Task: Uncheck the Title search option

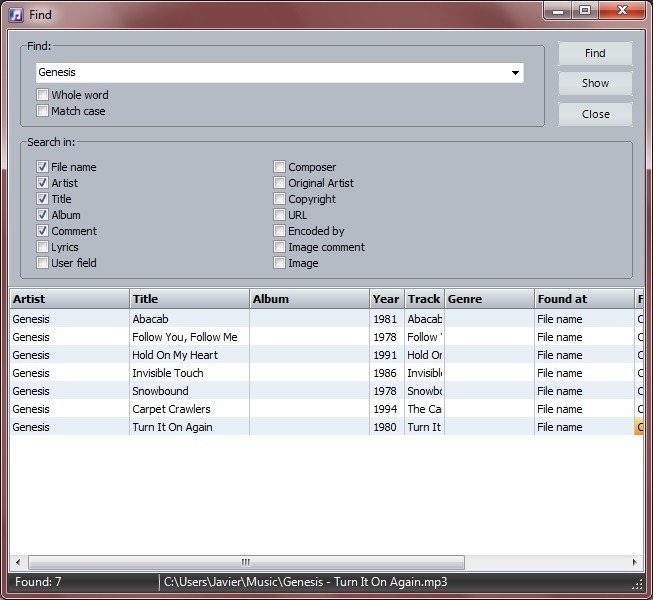Action: pos(42,199)
